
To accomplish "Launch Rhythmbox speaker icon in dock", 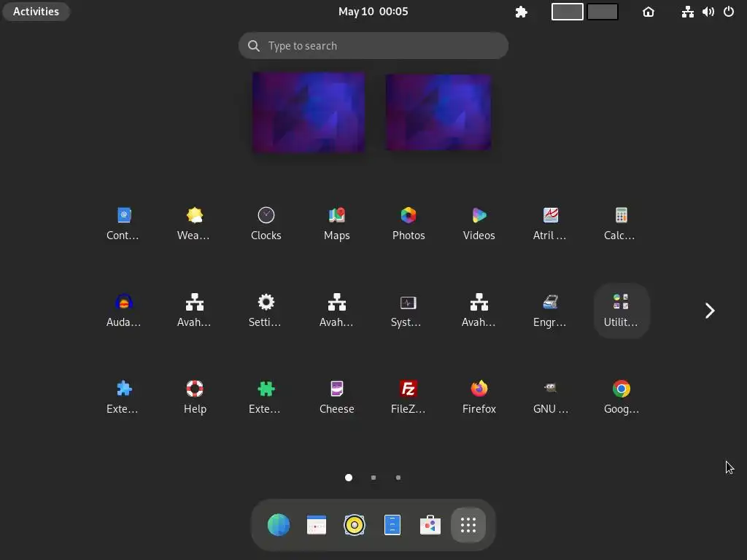I will pyautogui.click(x=355, y=525).
